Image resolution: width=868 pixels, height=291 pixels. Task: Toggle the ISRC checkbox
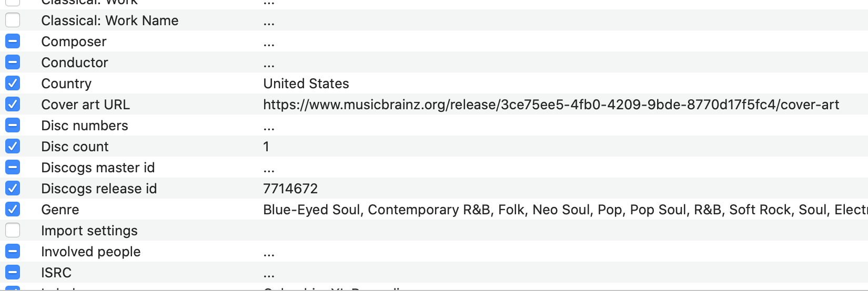coord(13,273)
